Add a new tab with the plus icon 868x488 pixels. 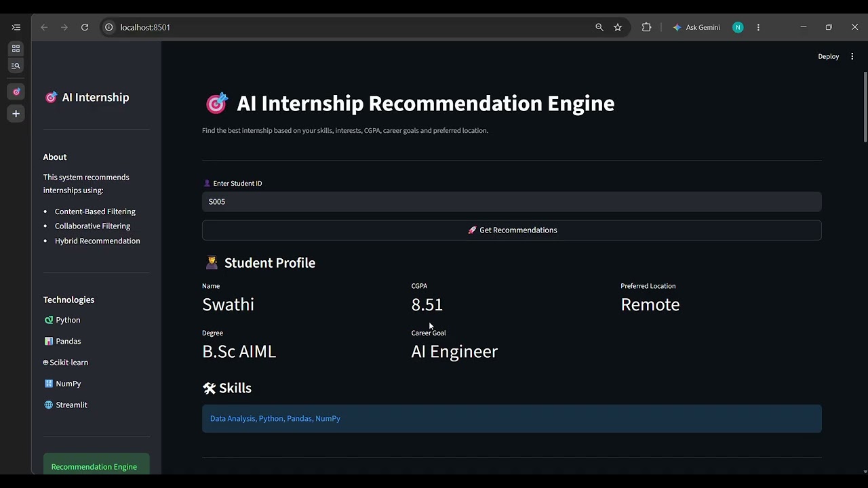tap(16, 114)
